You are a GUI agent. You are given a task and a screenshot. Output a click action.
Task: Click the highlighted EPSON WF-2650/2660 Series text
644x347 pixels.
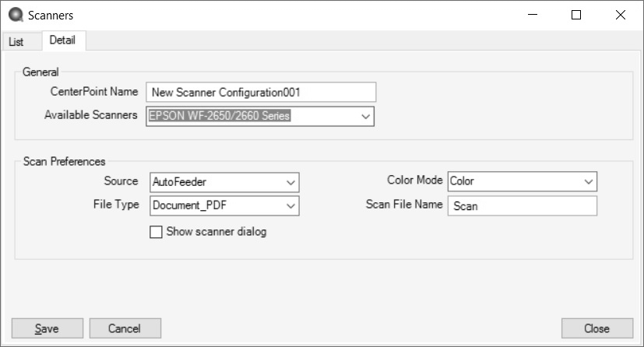(x=216, y=117)
